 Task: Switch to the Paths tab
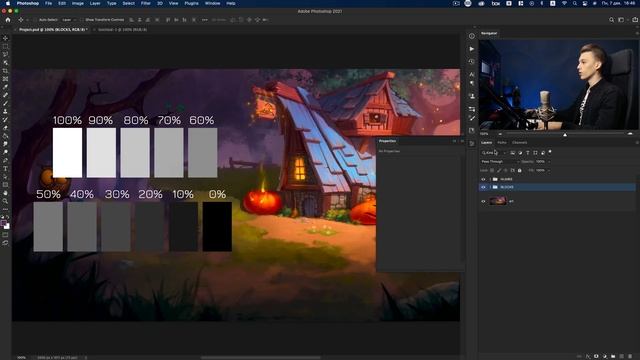[x=502, y=142]
